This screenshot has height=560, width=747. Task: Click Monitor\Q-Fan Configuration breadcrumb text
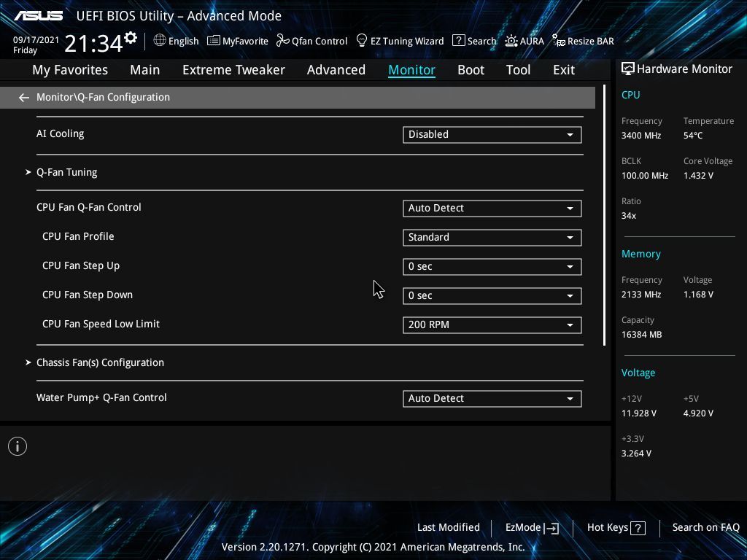103,97
